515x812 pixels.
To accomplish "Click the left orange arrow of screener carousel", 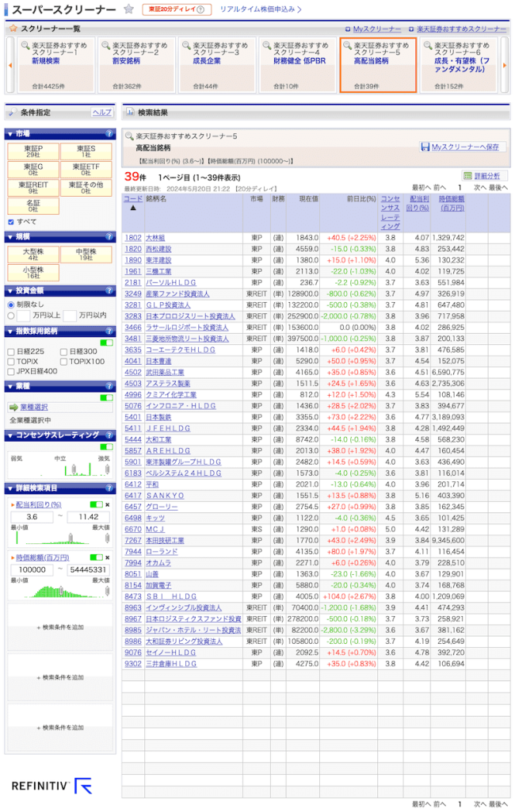I will point(10,65).
